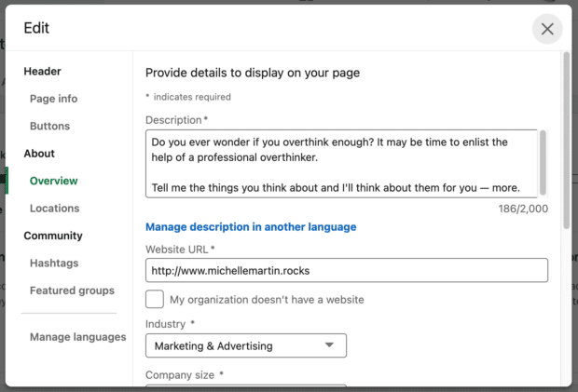This screenshot has width=578, height=392.
Task: Go to the Buttons settings section
Action: pos(49,126)
